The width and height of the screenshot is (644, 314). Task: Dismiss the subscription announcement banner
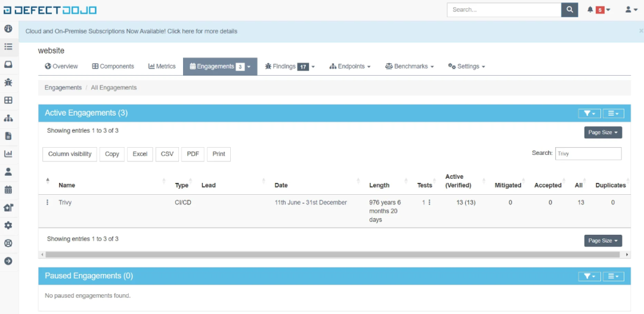pos(640,31)
